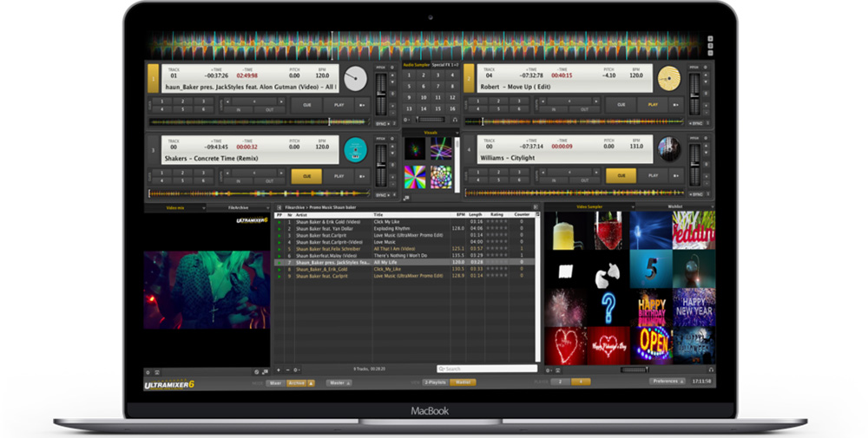Switch view to 2-Playlists
This screenshot has width=868, height=438.
(x=436, y=382)
